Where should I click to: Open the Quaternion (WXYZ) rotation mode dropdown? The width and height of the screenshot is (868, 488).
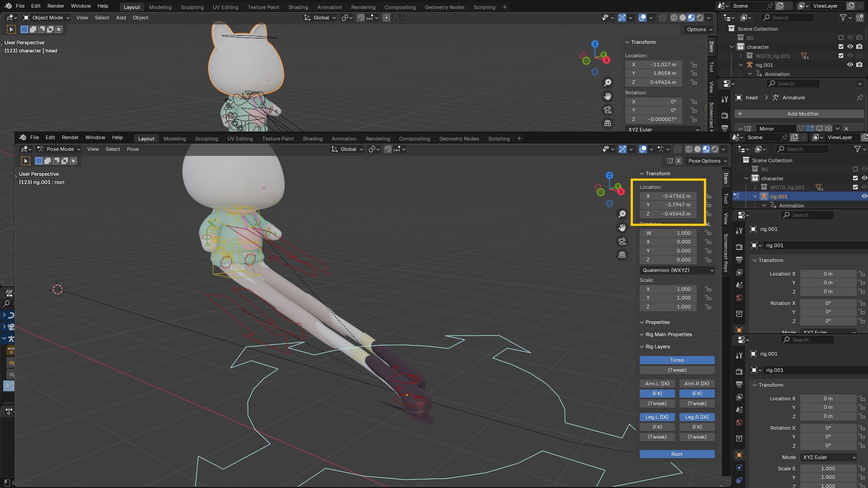(x=677, y=270)
